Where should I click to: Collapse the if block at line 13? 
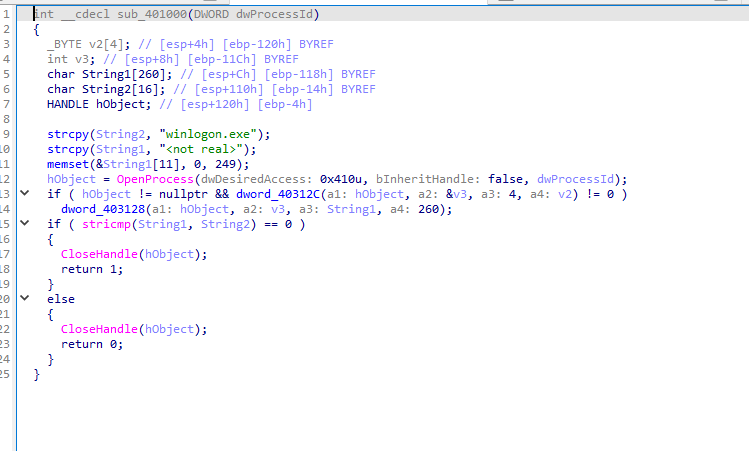[x=24, y=193]
